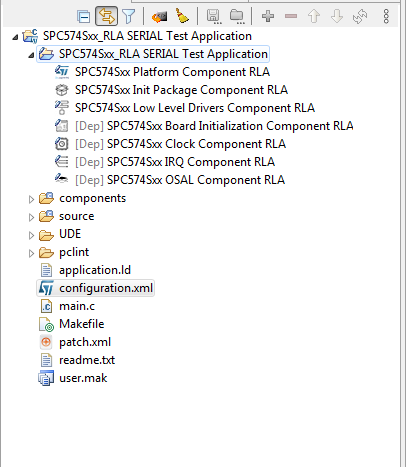Select Board Initialization Component RLA row
406x467 pixels.
click(x=204, y=126)
